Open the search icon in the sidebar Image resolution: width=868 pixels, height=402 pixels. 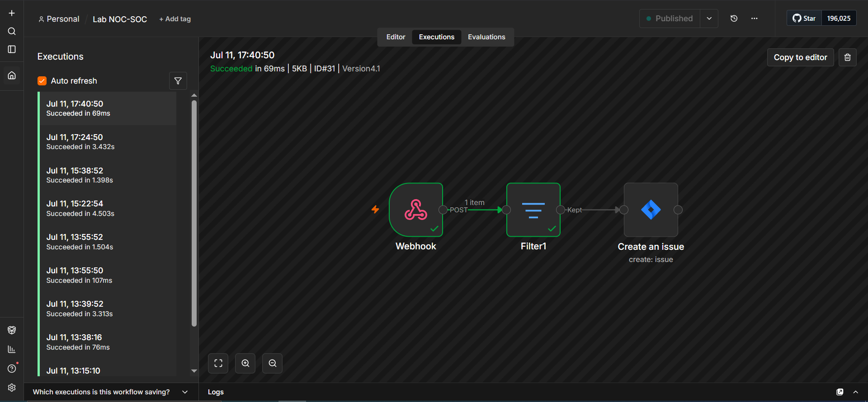12,31
